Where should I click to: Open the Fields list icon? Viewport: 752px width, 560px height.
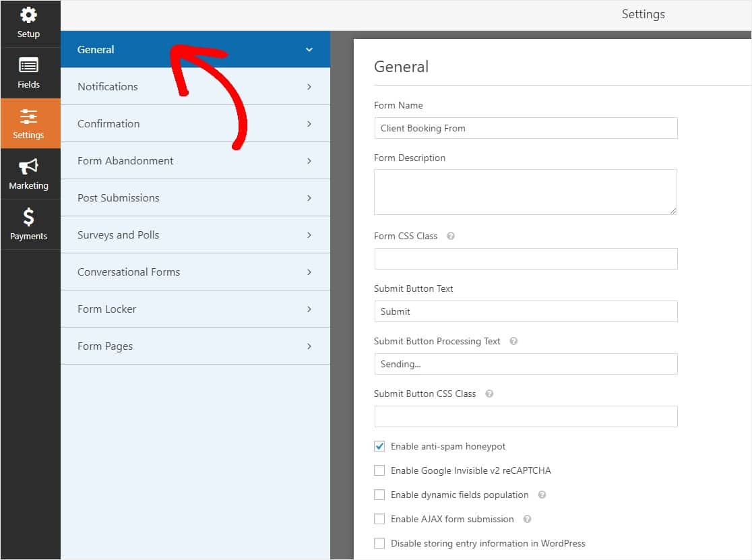[x=28, y=65]
